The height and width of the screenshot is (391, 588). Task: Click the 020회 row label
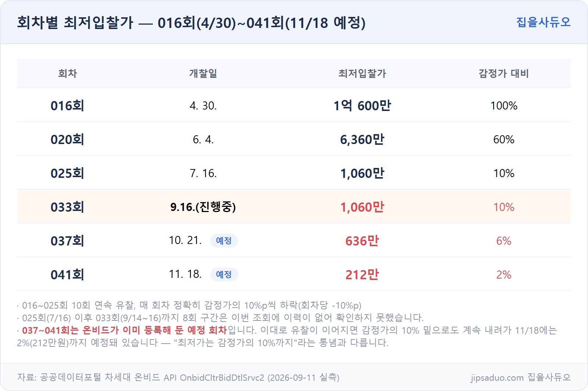[x=68, y=140]
